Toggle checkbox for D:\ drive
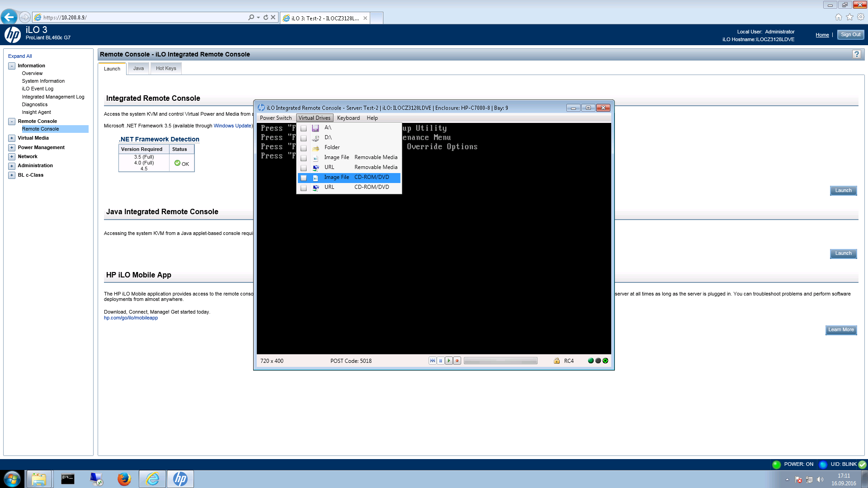 304,138
